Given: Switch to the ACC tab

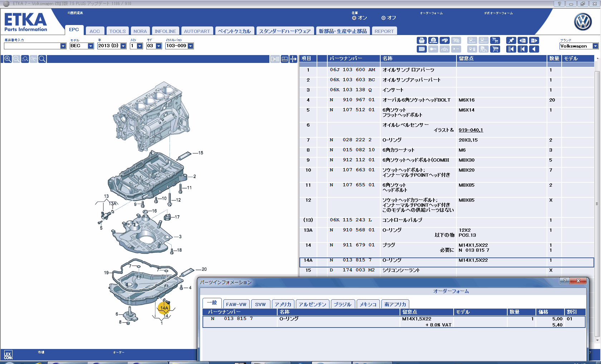Looking at the screenshot, I should click(x=95, y=31).
